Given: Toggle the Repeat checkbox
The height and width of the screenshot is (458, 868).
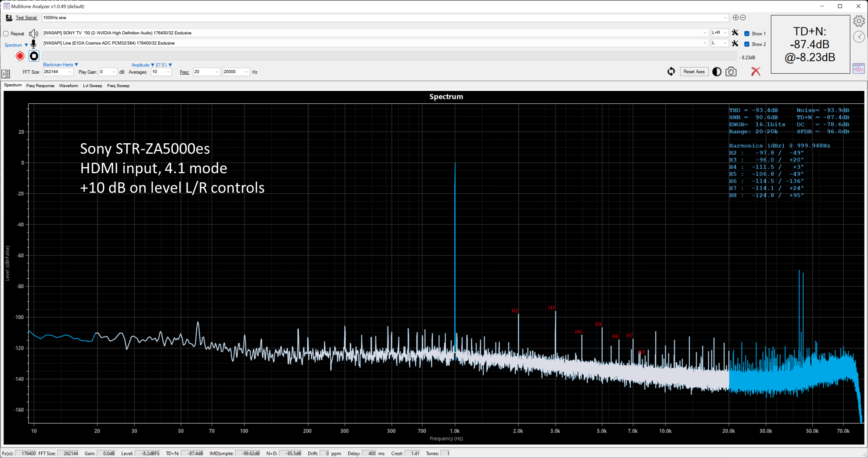Looking at the screenshot, I should coord(6,33).
